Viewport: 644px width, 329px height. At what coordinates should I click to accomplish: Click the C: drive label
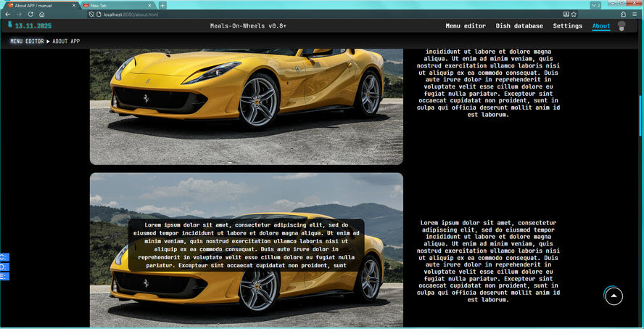(4, 257)
